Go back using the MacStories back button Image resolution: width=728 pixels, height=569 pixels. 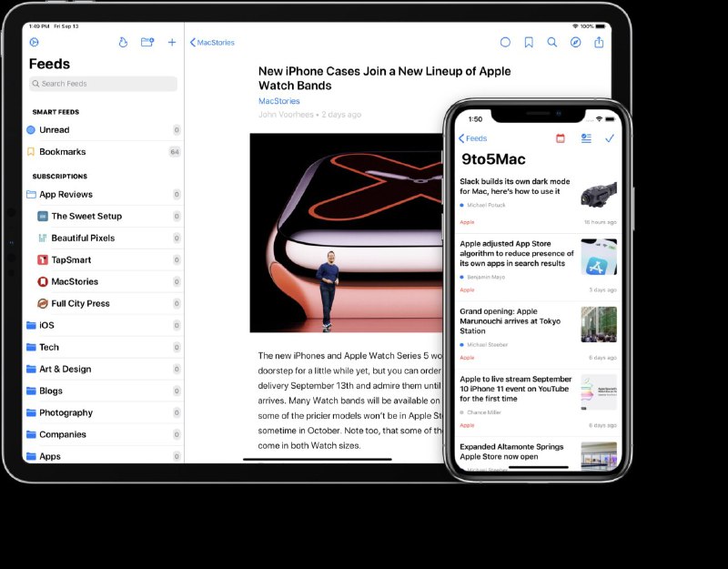[213, 42]
